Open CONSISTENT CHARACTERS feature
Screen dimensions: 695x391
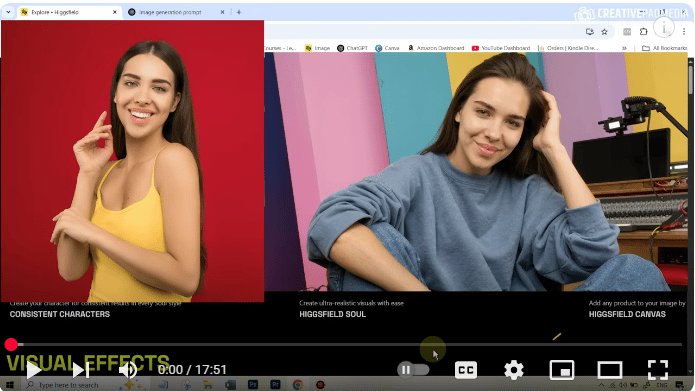(60, 314)
